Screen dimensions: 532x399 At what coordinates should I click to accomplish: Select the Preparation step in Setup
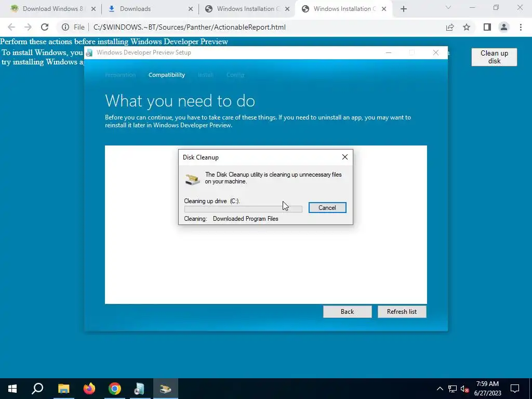pyautogui.click(x=120, y=75)
